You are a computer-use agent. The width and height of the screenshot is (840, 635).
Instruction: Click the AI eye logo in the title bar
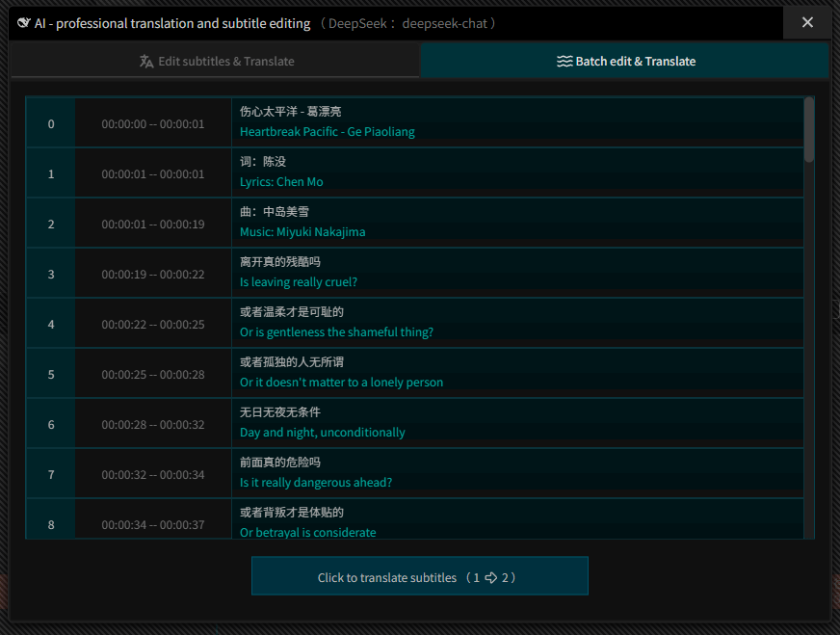(22, 22)
